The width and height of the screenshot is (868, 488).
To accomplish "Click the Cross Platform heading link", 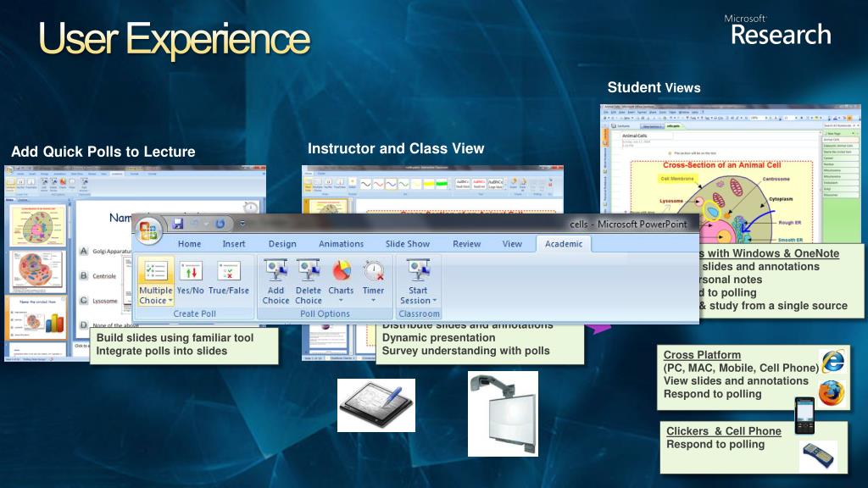I will tap(702, 355).
